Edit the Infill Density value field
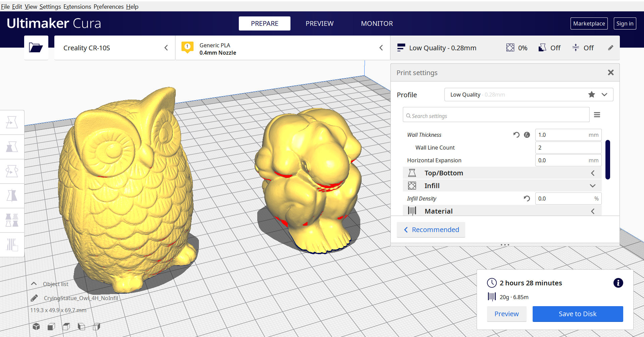Image resolution: width=644 pixels, height=337 pixels. click(x=569, y=199)
